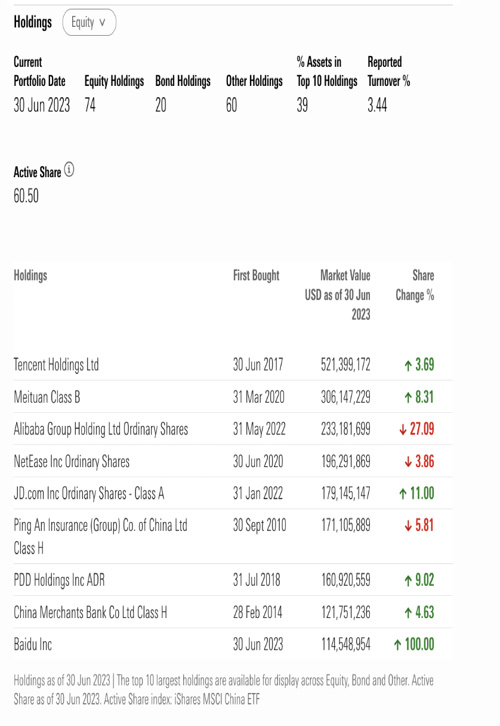Image resolution: width=500 pixels, height=726 pixels.
Task: Click the red down arrow for Alibaba
Action: 402,430
